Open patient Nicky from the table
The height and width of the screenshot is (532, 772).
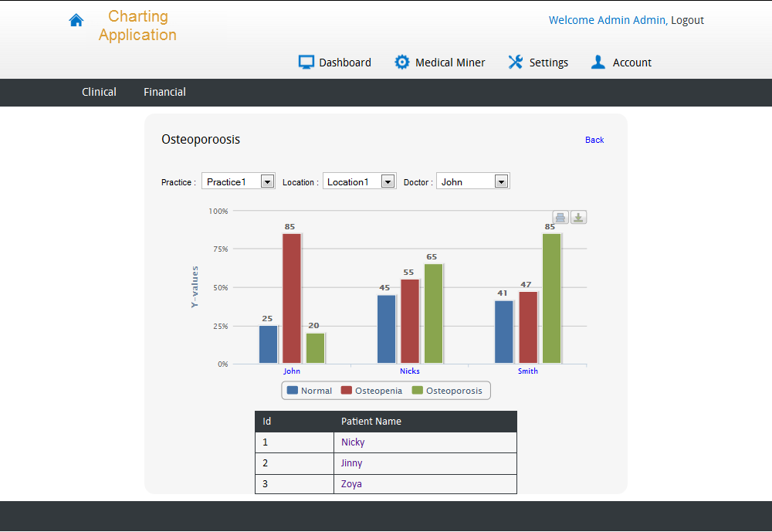(x=353, y=442)
